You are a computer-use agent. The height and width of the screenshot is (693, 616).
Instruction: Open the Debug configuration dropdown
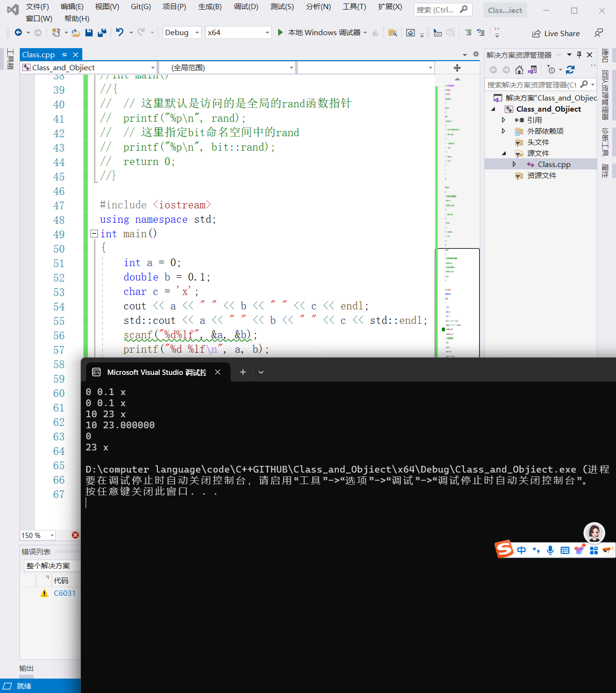182,32
